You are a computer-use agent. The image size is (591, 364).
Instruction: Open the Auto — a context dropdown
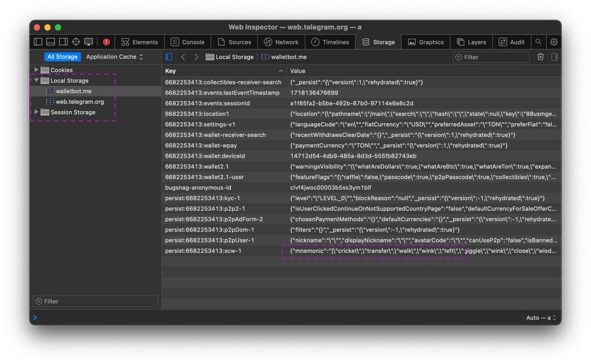point(541,318)
